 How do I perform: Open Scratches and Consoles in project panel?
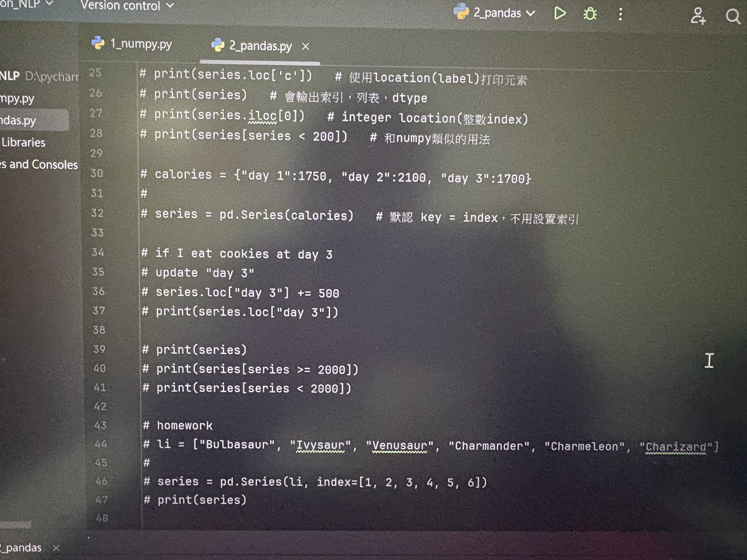coord(39,164)
